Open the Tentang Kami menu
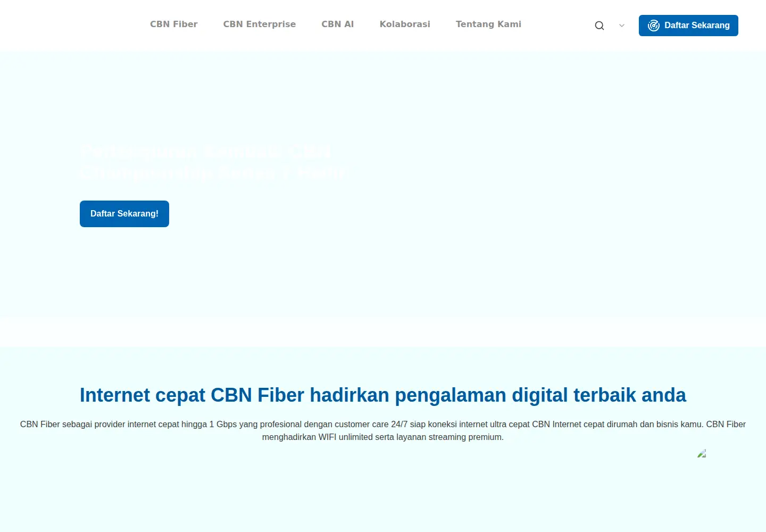Image resolution: width=766 pixels, height=532 pixels. 488,24
